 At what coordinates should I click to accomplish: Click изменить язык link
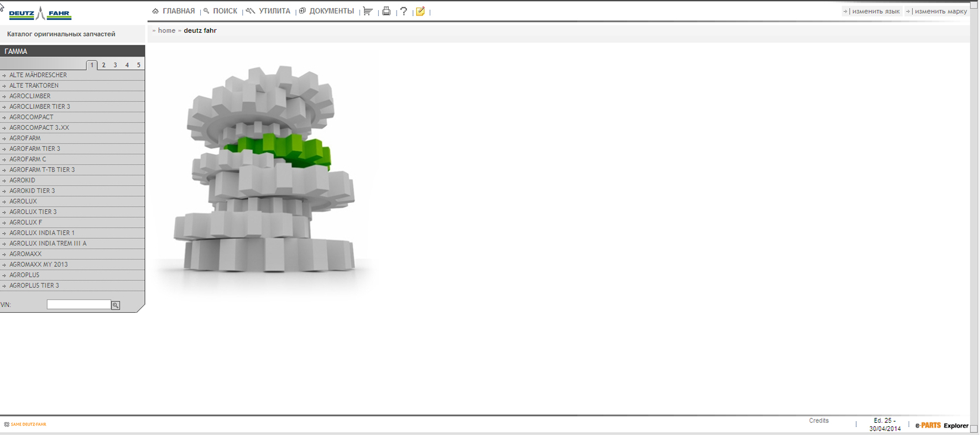pyautogui.click(x=875, y=11)
